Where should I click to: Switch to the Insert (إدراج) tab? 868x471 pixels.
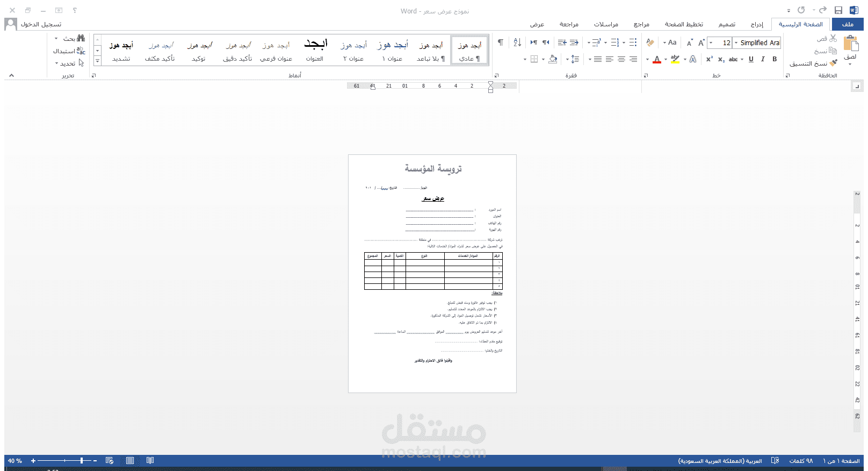pos(757,24)
